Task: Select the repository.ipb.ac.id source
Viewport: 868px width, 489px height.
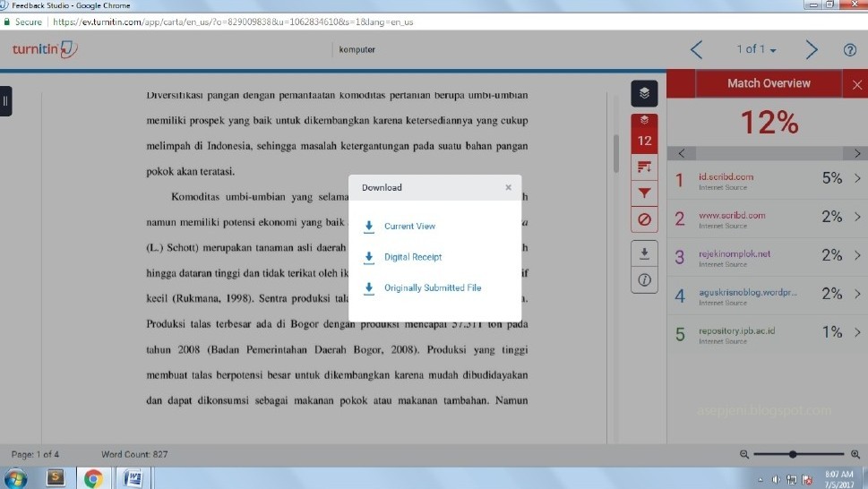Action: point(737,330)
